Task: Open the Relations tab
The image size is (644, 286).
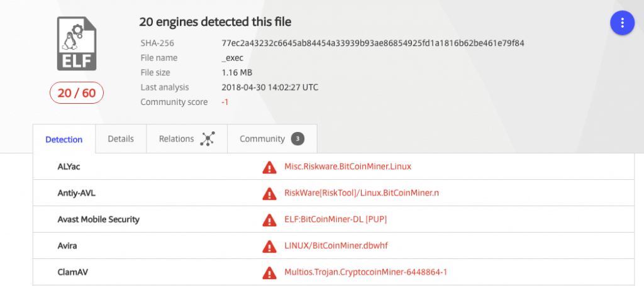Action: [177, 139]
